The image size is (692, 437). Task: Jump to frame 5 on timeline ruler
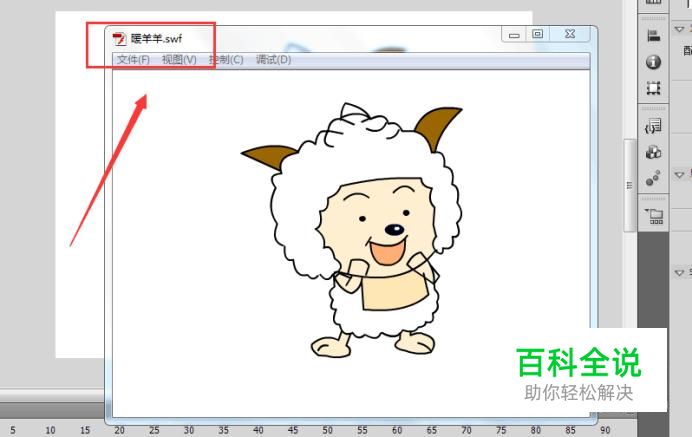coord(13,430)
